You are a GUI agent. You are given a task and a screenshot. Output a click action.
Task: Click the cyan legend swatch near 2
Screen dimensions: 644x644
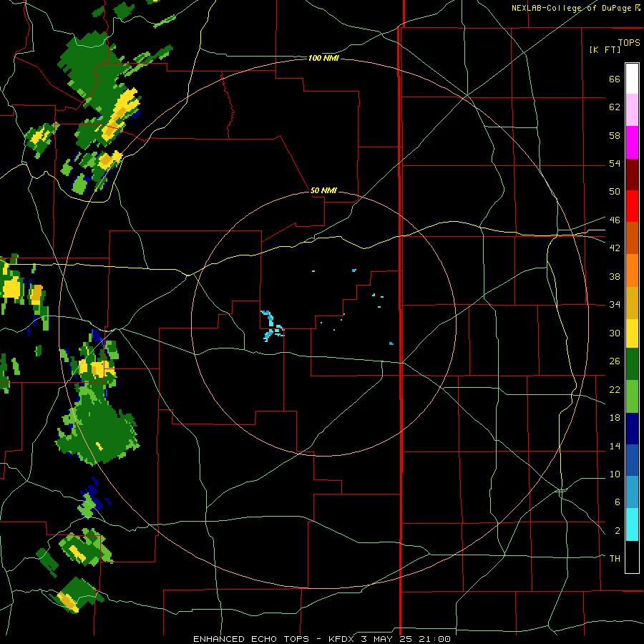(x=632, y=525)
